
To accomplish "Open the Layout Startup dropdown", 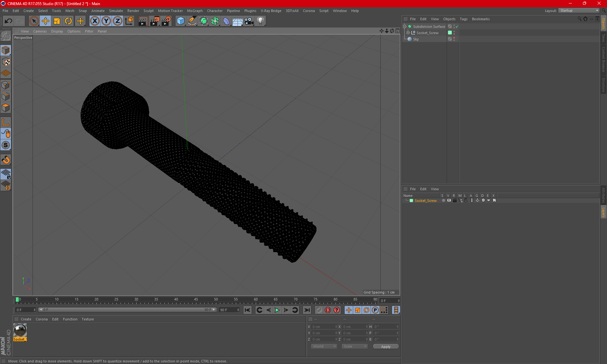I will 579,10.
